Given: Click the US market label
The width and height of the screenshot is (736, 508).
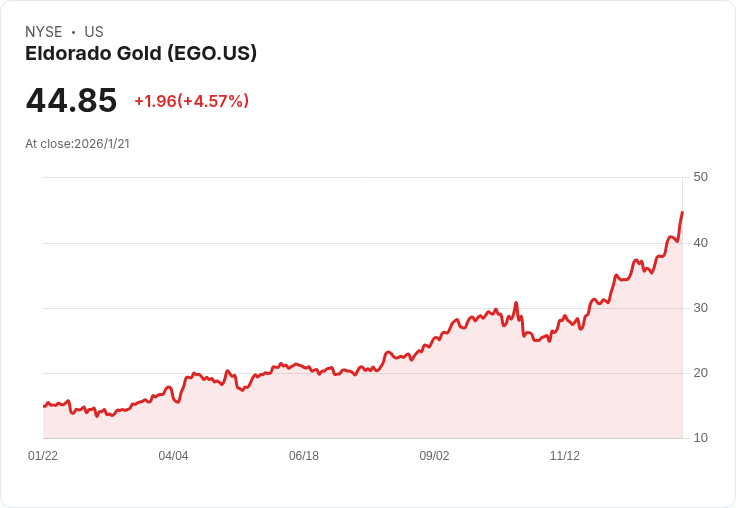Looking at the screenshot, I should (94, 32).
